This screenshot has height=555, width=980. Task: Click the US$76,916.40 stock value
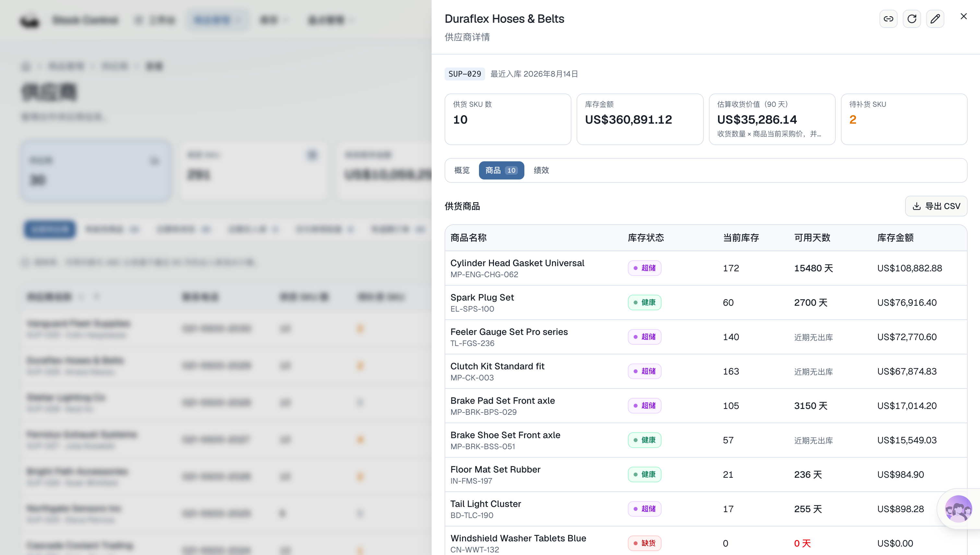tap(907, 303)
